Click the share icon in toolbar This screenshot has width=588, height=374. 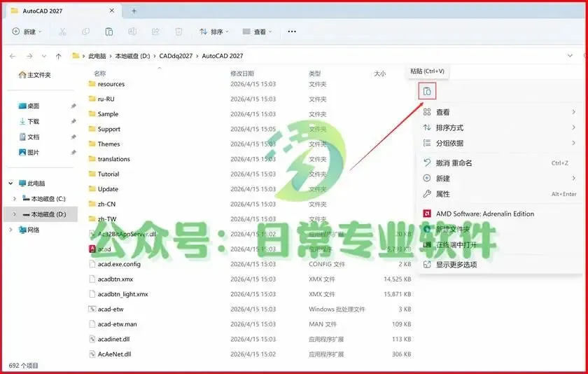155,32
